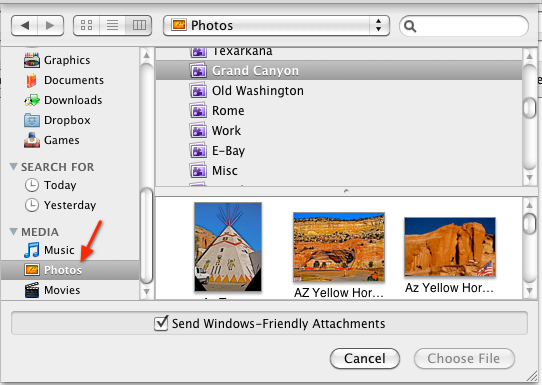Click the 'Dropbox' sidebar label
The height and width of the screenshot is (385, 542).
tap(67, 120)
